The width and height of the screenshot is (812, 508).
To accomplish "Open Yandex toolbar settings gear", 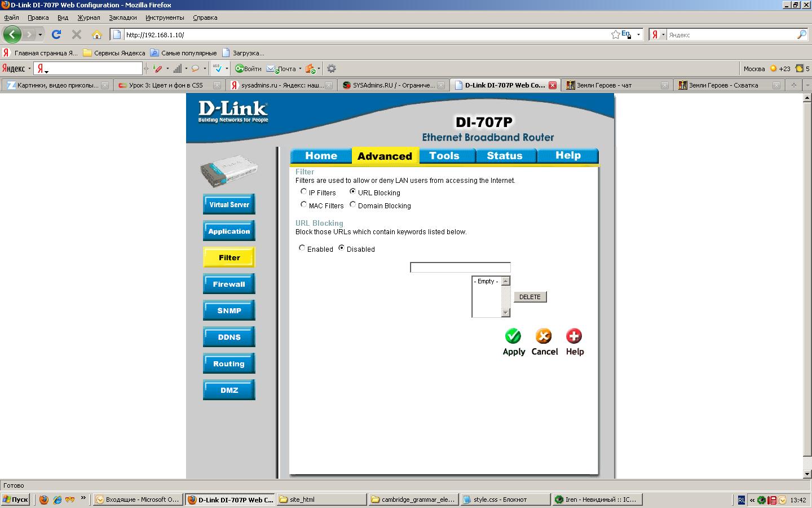I will point(332,68).
